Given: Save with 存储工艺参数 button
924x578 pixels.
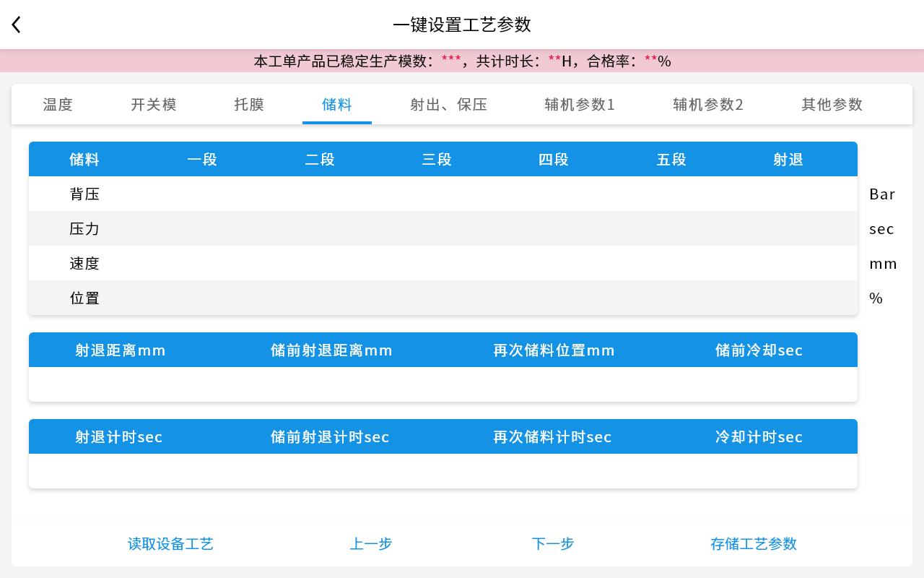Looking at the screenshot, I should pyautogui.click(x=754, y=543).
